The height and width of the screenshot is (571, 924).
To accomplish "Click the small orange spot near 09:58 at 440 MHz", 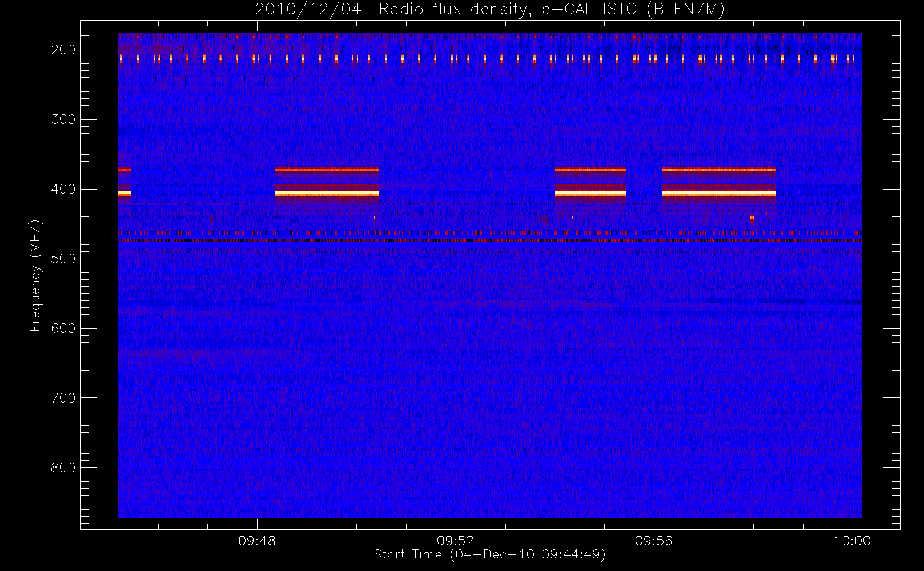I will (x=752, y=218).
